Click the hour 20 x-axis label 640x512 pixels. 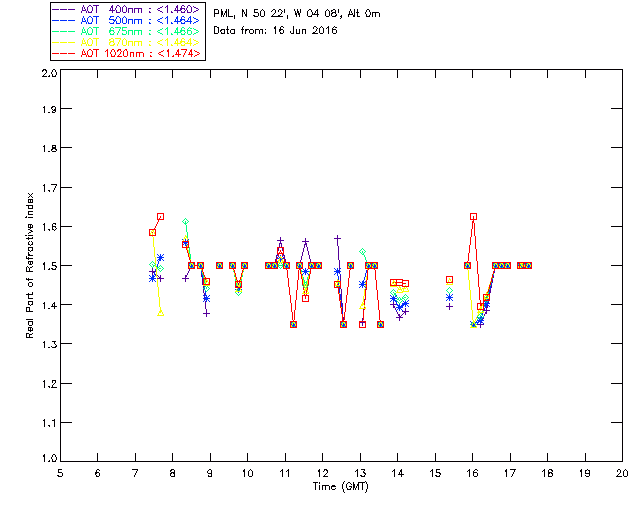tap(622, 473)
